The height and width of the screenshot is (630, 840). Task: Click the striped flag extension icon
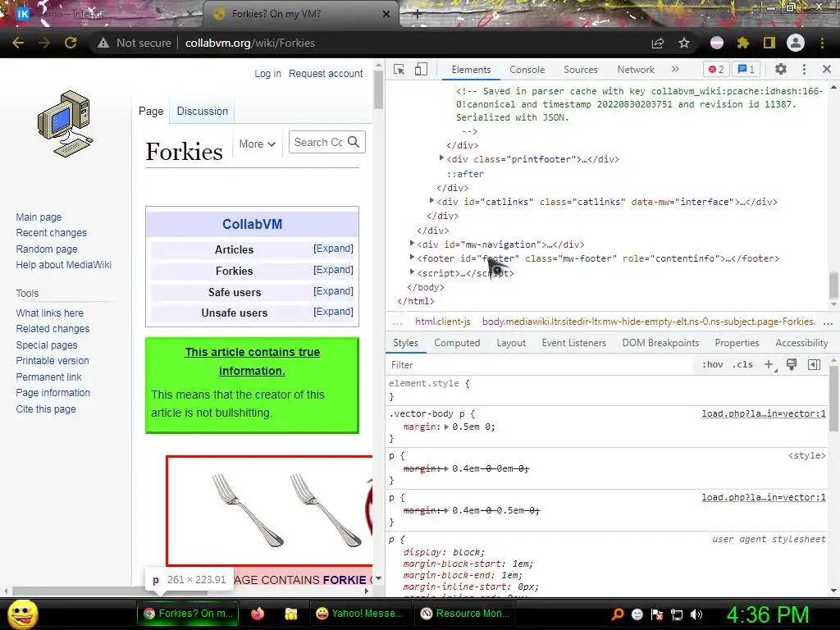pos(717,43)
